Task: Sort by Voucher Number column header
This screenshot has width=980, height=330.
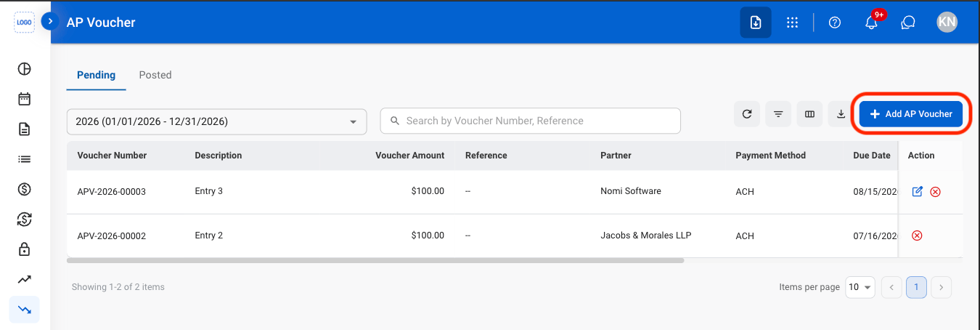Action: click(112, 156)
